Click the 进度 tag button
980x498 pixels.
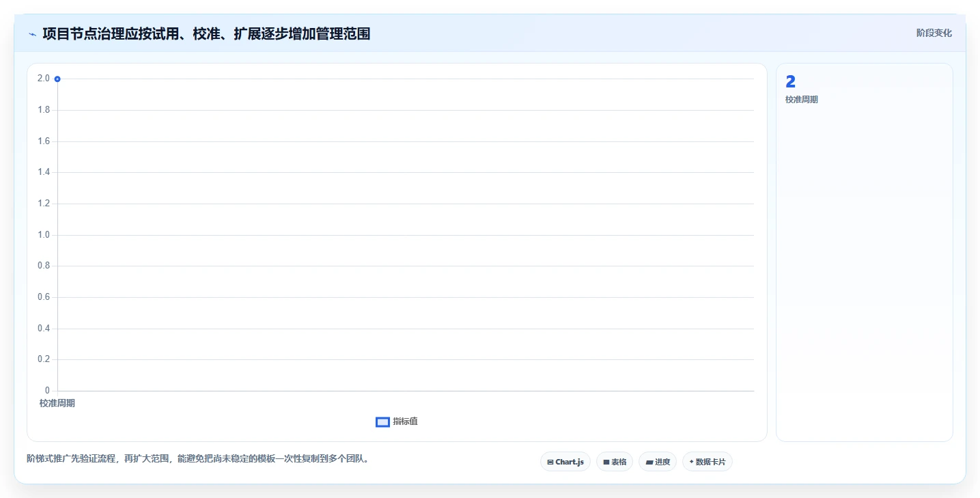click(658, 462)
